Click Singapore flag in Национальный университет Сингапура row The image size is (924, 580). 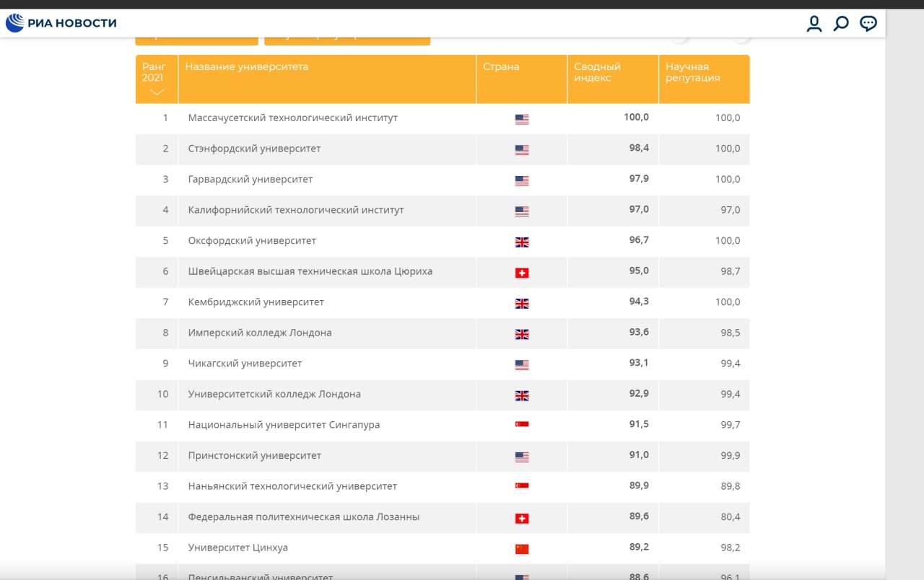522,425
